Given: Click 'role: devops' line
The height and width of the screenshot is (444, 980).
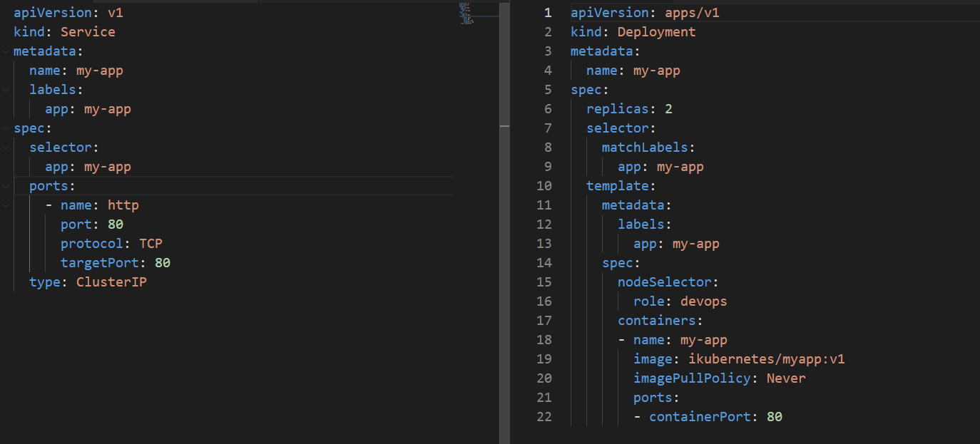Looking at the screenshot, I should tap(680, 301).
